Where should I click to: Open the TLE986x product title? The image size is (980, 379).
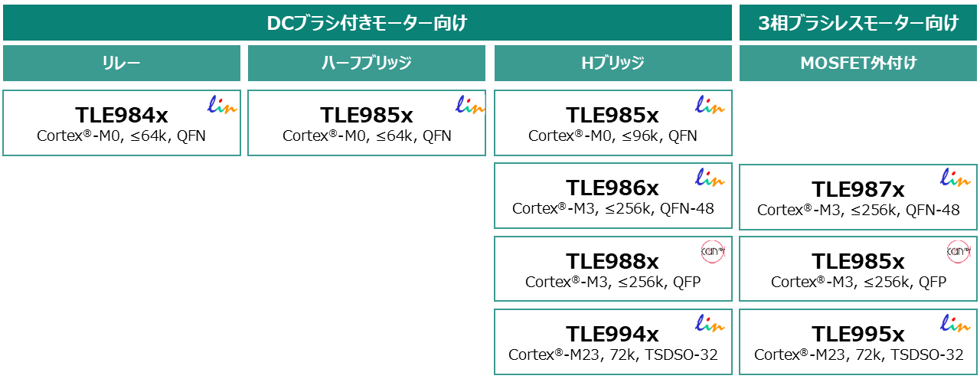[612, 188]
